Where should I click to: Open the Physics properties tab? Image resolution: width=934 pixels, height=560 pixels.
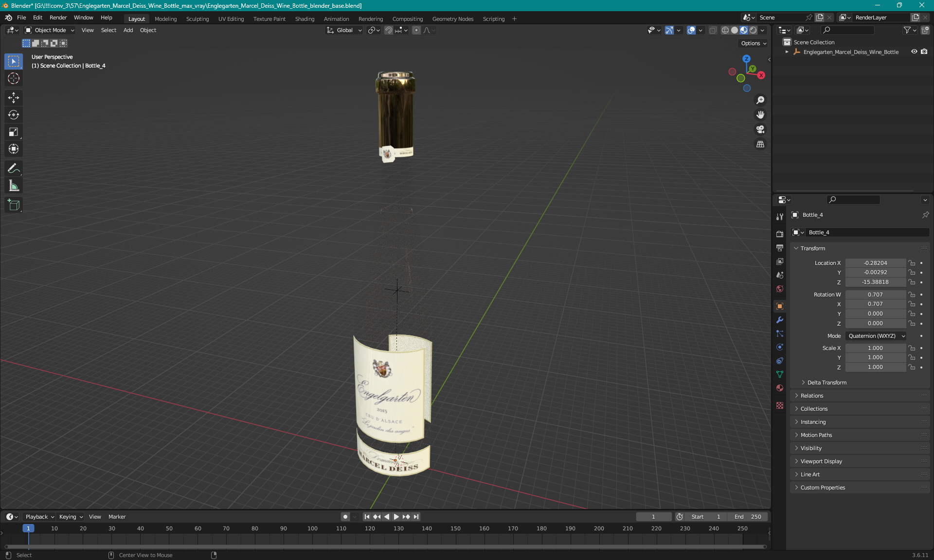[x=780, y=347]
